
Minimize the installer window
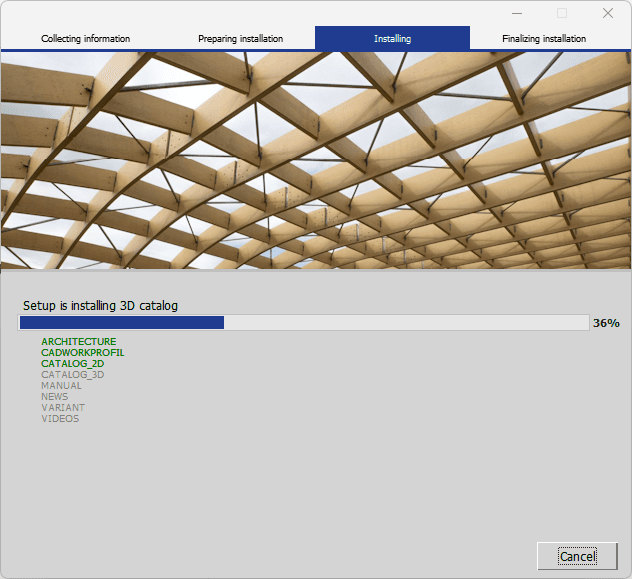(515, 13)
